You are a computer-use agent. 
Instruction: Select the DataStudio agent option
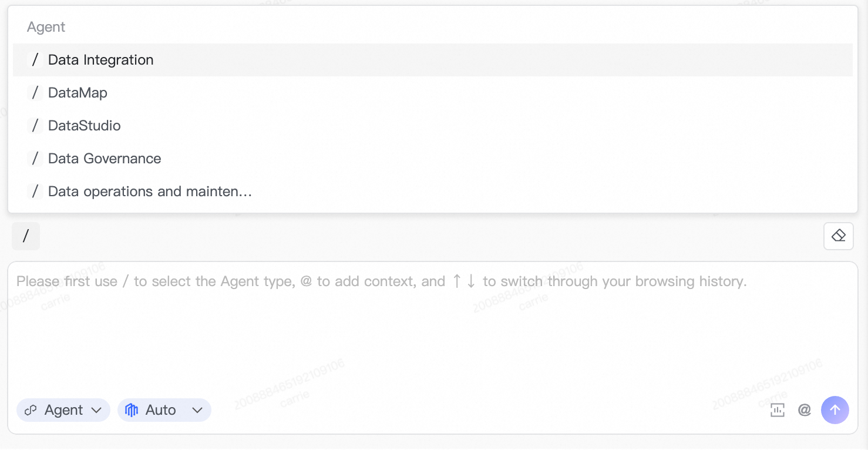(85, 126)
